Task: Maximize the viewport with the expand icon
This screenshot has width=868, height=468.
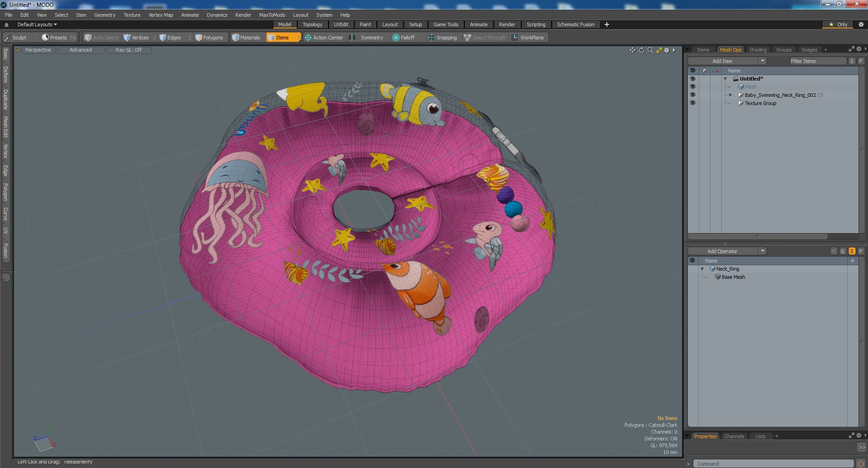Action: [x=659, y=50]
